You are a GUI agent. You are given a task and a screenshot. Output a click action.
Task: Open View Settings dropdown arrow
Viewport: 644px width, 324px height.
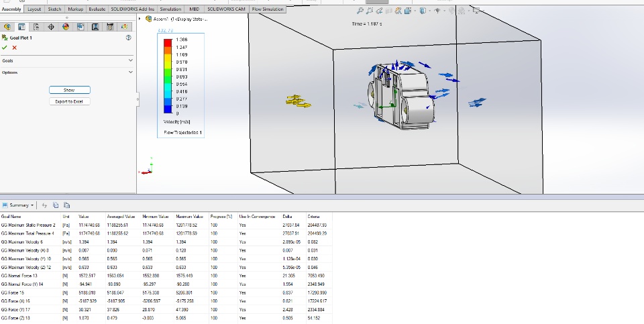pos(483,11)
